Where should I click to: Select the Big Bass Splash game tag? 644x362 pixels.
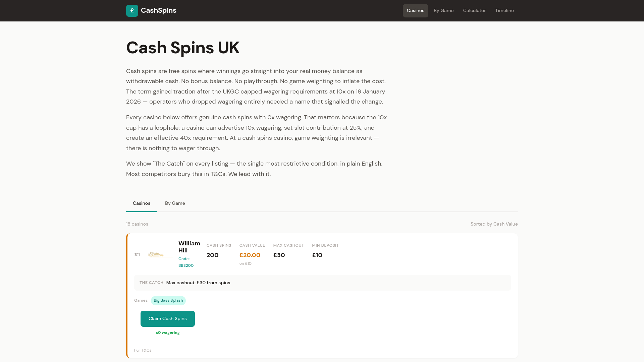pos(168,301)
